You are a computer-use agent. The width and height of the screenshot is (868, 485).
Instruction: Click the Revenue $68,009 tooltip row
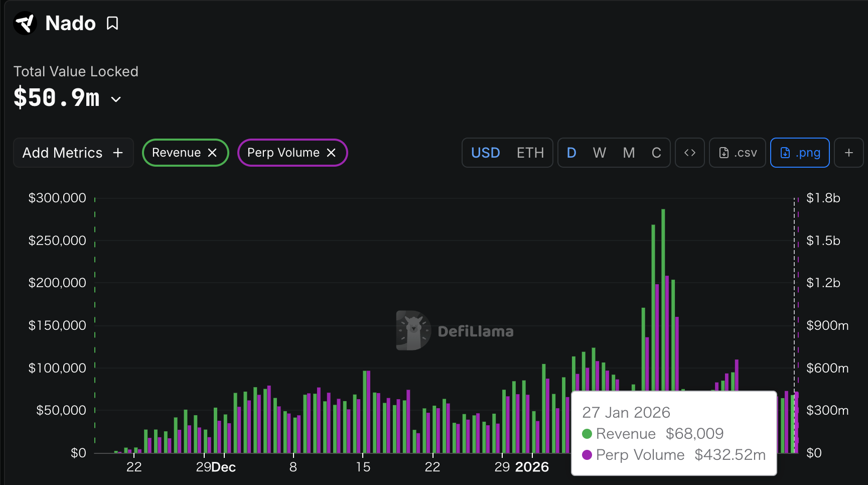click(x=653, y=433)
